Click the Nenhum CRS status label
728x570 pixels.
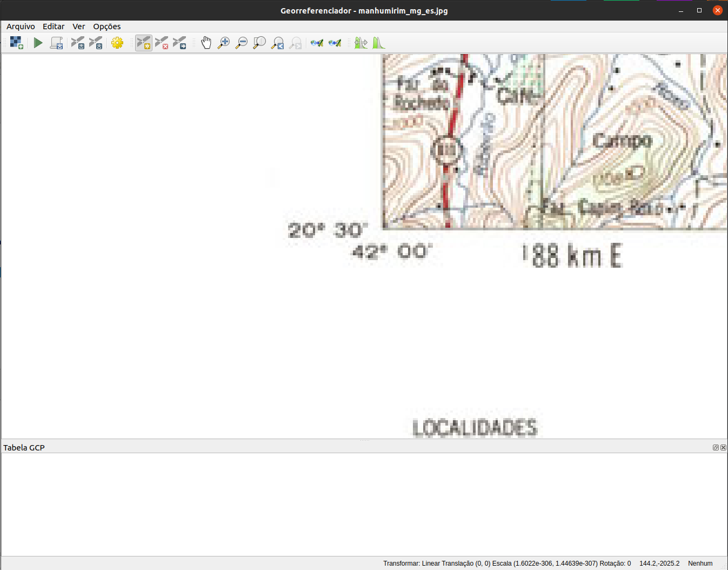coord(700,564)
